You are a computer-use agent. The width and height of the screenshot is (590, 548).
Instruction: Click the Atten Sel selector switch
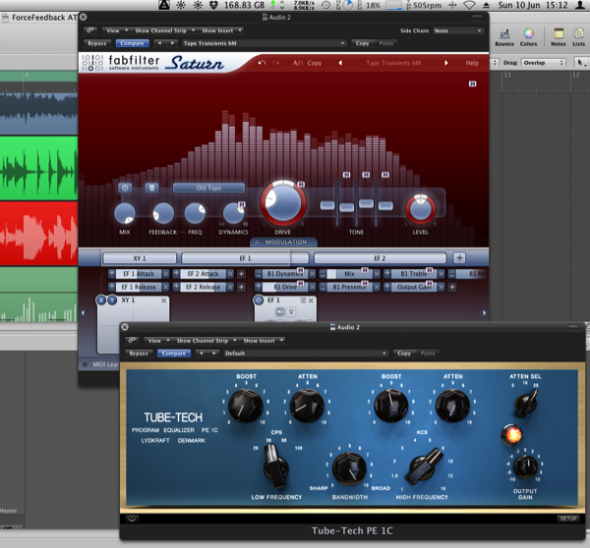point(526,403)
